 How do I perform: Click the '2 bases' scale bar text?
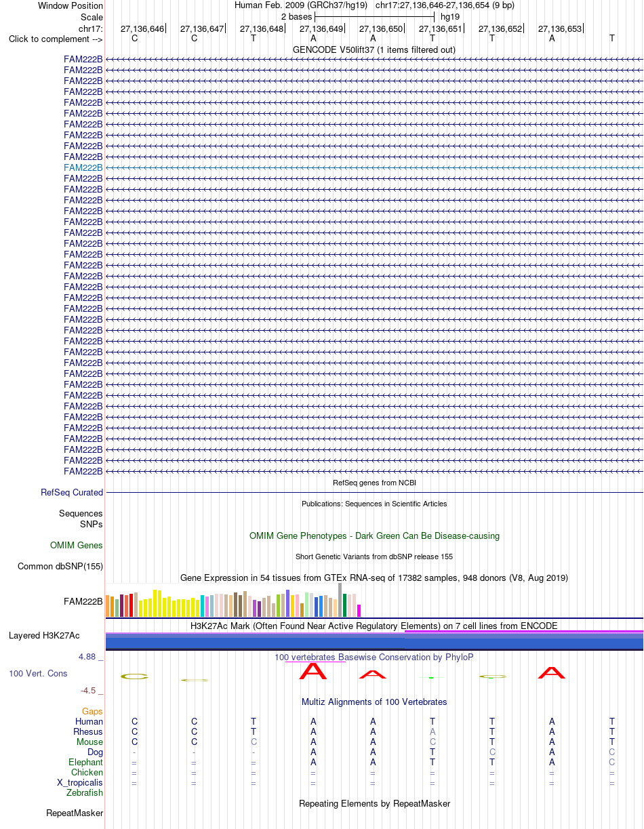pyautogui.click(x=296, y=16)
